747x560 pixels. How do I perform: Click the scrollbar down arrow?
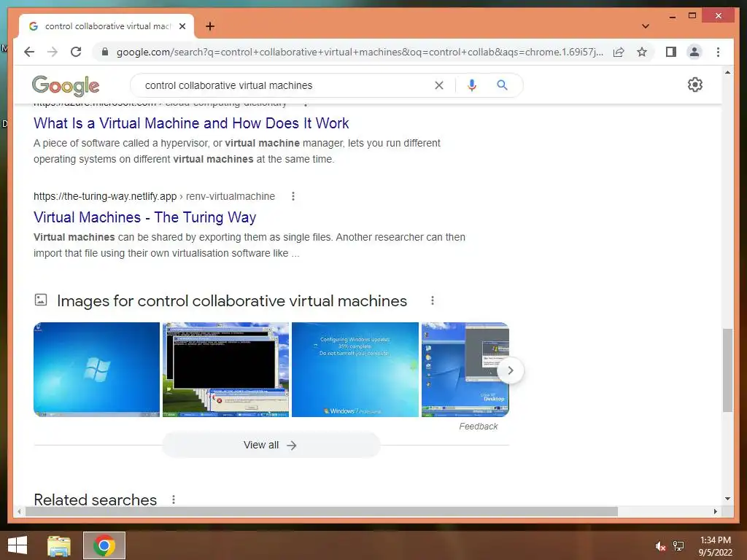pyautogui.click(x=727, y=499)
